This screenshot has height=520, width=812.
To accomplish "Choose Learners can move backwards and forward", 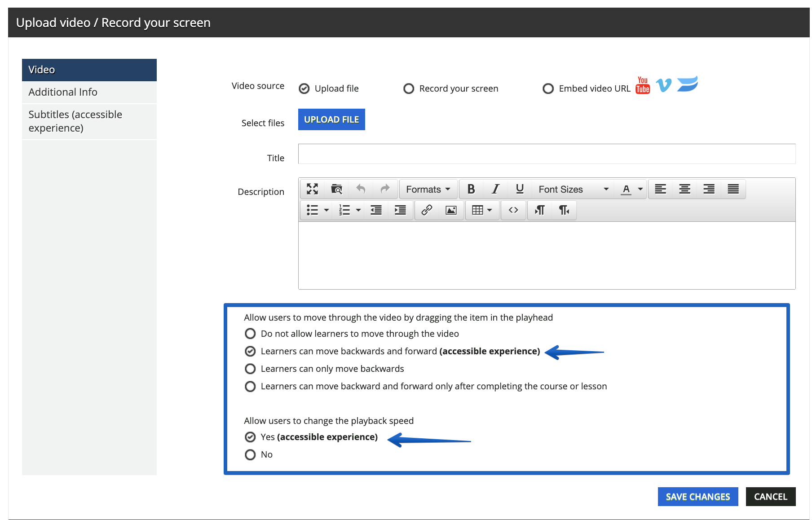I will (x=250, y=351).
